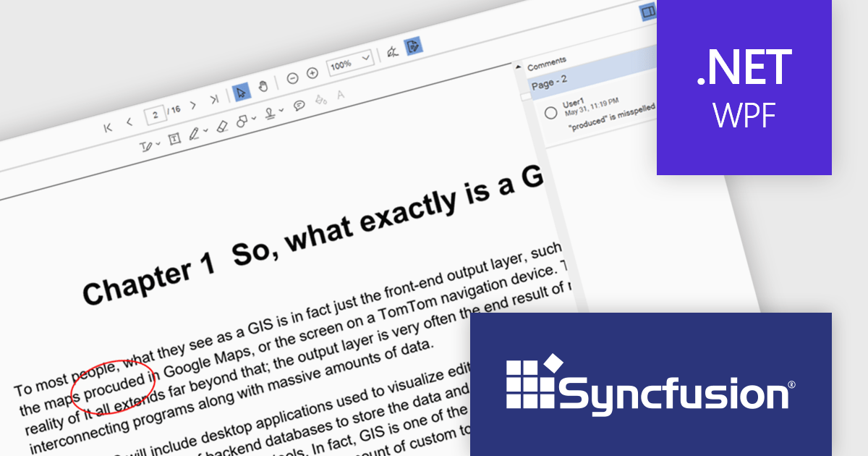This screenshot has height=456, width=868.
Task: Expand the ink pen tool dropdown
Action: (x=197, y=132)
